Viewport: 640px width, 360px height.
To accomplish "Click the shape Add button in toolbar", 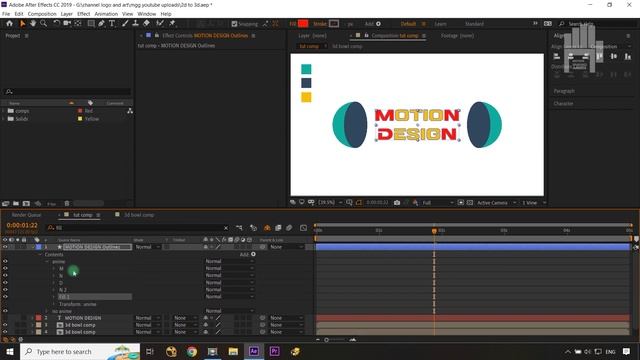I will tap(373, 24).
